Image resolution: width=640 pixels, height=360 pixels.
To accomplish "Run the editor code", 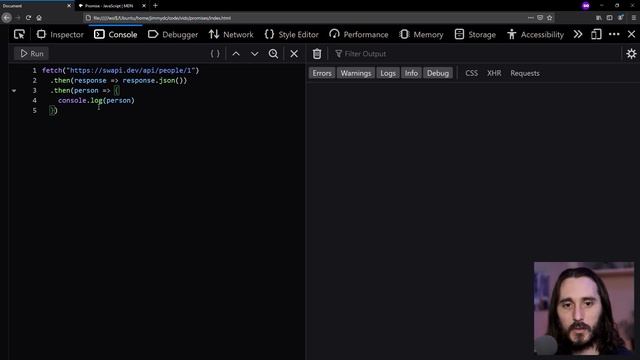I will [x=31, y=53].
